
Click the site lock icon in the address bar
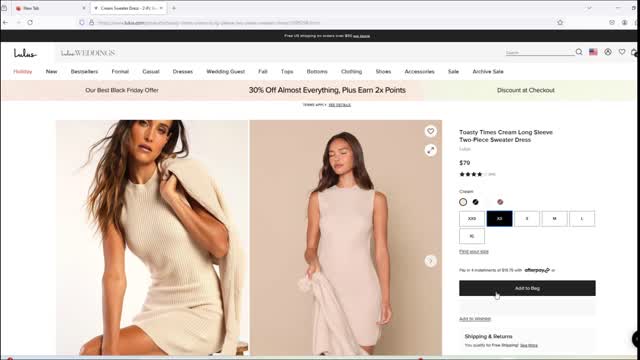click(x=91, y=22)
